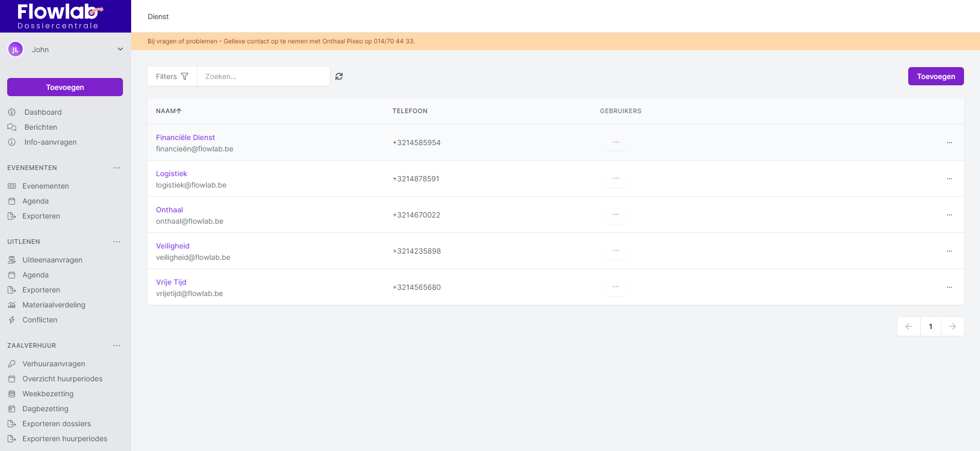This screenshot has width=980, height=451.
Task: Show users for the Logistiek row
Action: pos(615,179)
